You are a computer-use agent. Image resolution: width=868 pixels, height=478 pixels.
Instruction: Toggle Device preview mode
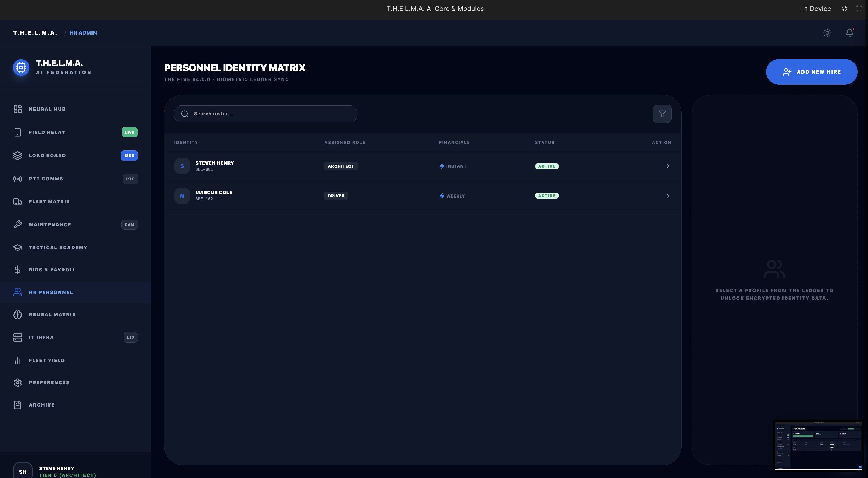[816, 9]
